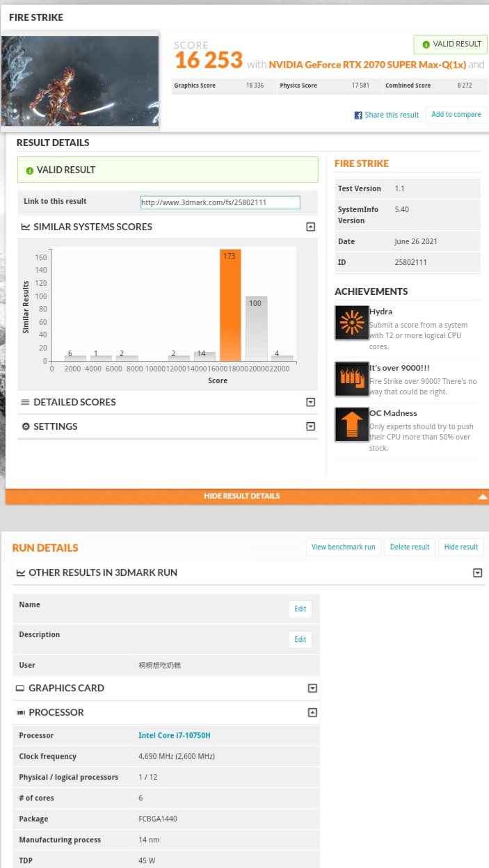
Task: Click the FIRE STRIKE page title
Action: (36, 17)
